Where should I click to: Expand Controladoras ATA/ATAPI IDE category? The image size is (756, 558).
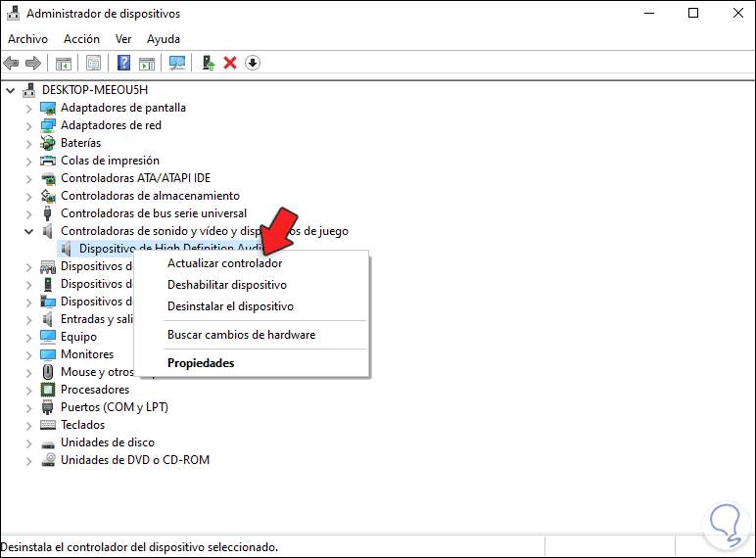point(29,179)
